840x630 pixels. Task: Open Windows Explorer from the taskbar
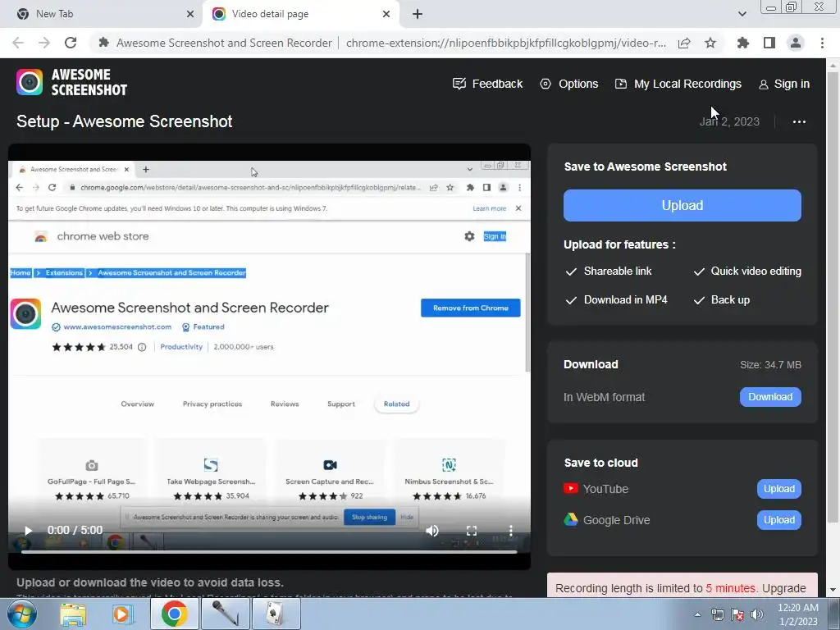(73, 614)
